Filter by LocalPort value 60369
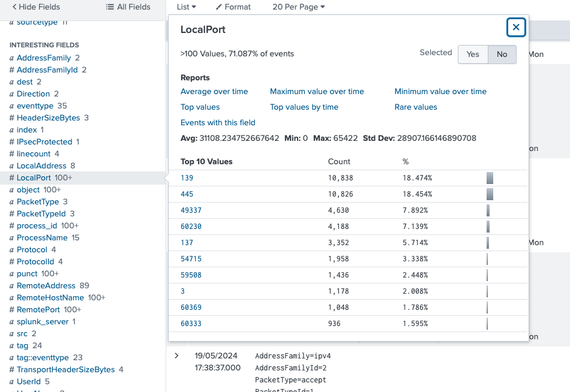This screenshot has height=392, width=570. coord(191,307)
